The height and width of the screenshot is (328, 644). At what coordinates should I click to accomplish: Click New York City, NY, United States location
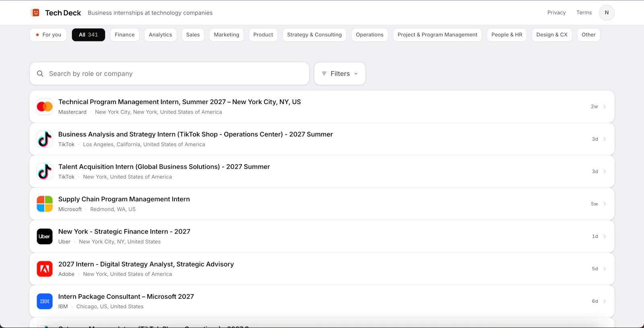tap(120, 242)
